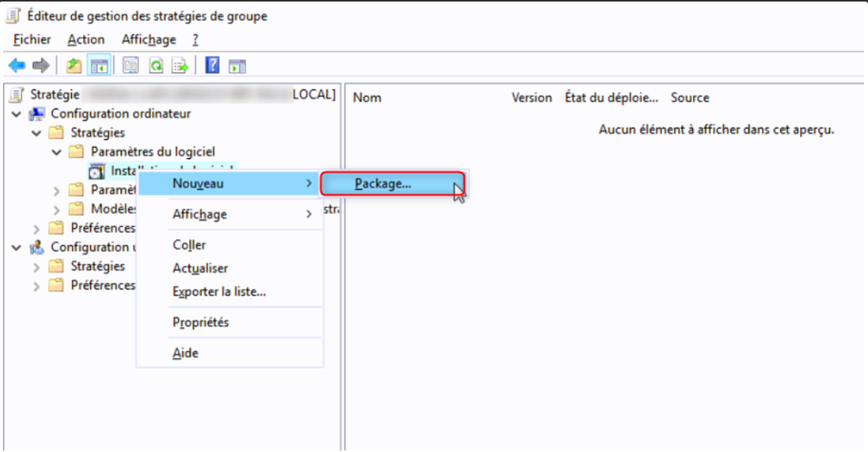Sort by the Nom column header
Screen dimensions: 868x452
[367, 98]
